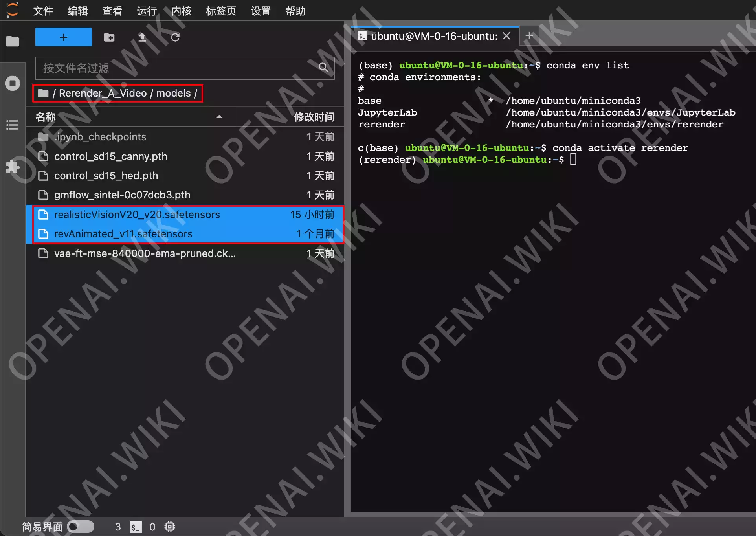Viewport: 756px width, 536px height.
Task: Open the 运行 menu
Action: [x=147, y=11]
